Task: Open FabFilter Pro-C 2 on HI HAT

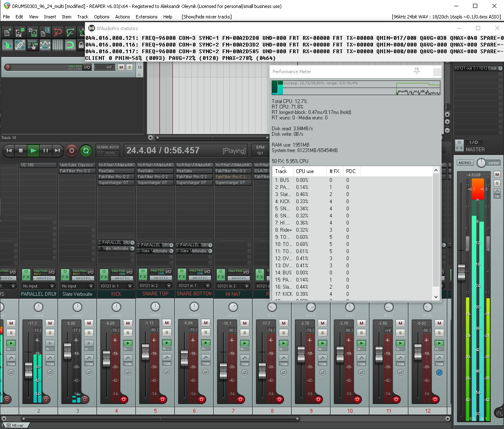Action: [x=232, y=177]
